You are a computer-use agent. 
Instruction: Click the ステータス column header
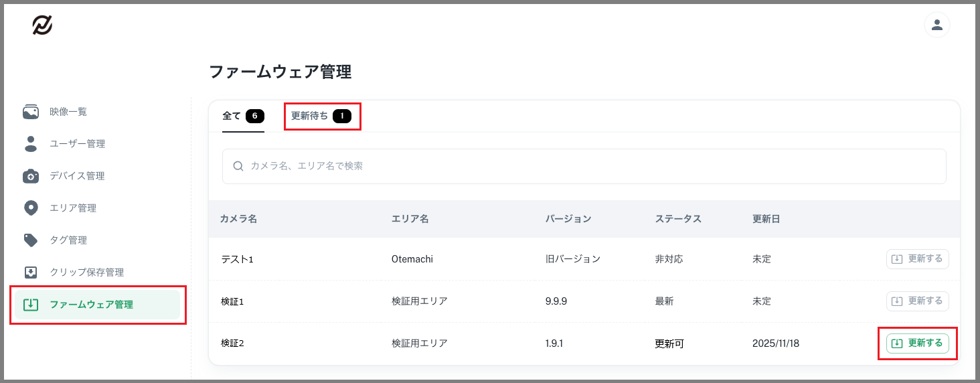[678, 219]
